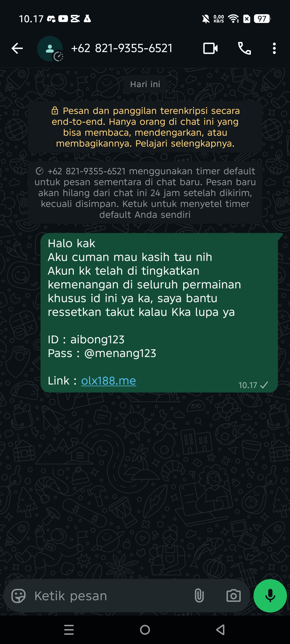Screen dimensions: 290x644
Task: Tap the end-to-end encryption notice
Action: click(x=145, y=127)
